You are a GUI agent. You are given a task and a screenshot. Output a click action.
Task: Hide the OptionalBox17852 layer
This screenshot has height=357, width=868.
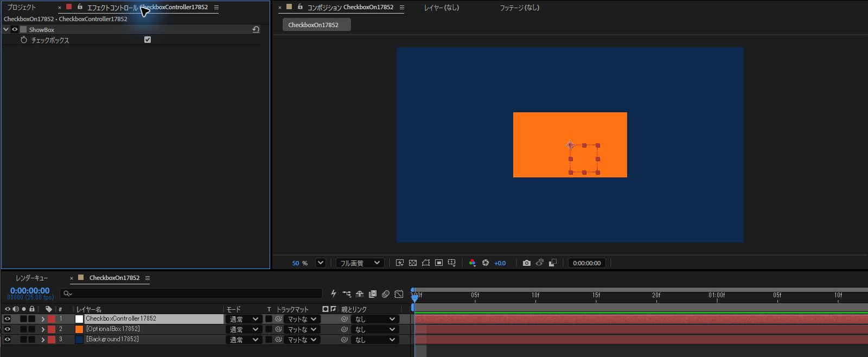7,329
